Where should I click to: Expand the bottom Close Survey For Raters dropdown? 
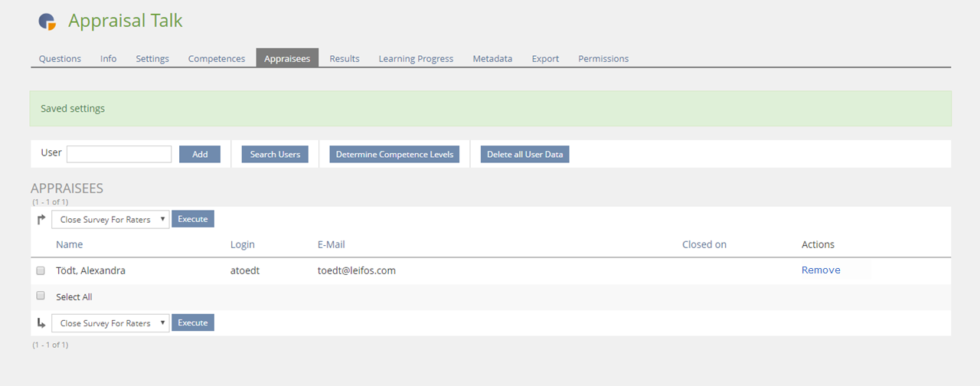tap(110, 323)
